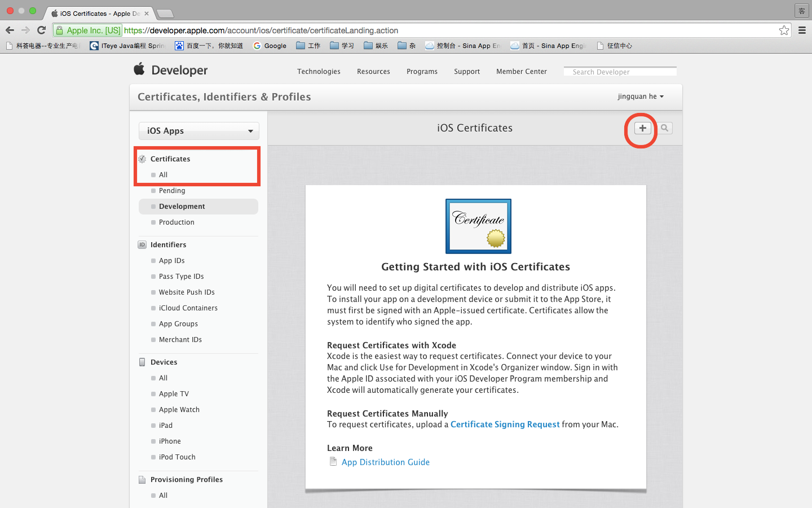812x508 pixels.
Task: Open the 学习 bookmarks folder
Action: click(342, 46)
